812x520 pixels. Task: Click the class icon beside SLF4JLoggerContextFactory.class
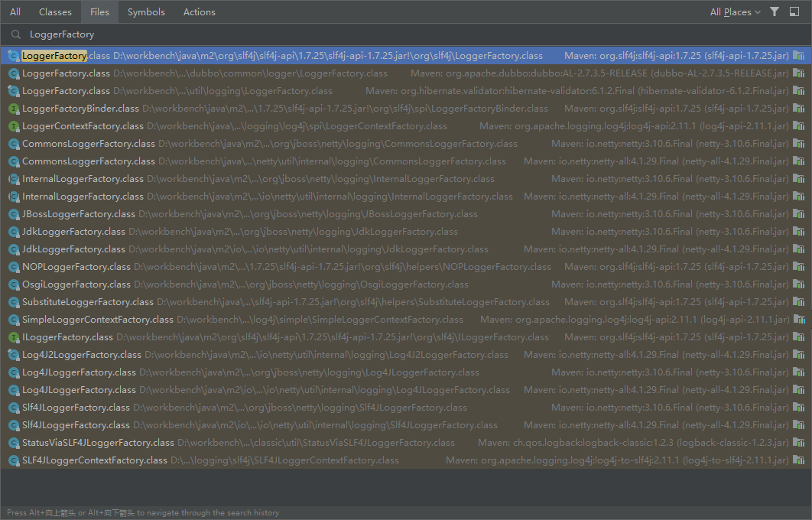[x=14, y=460]
